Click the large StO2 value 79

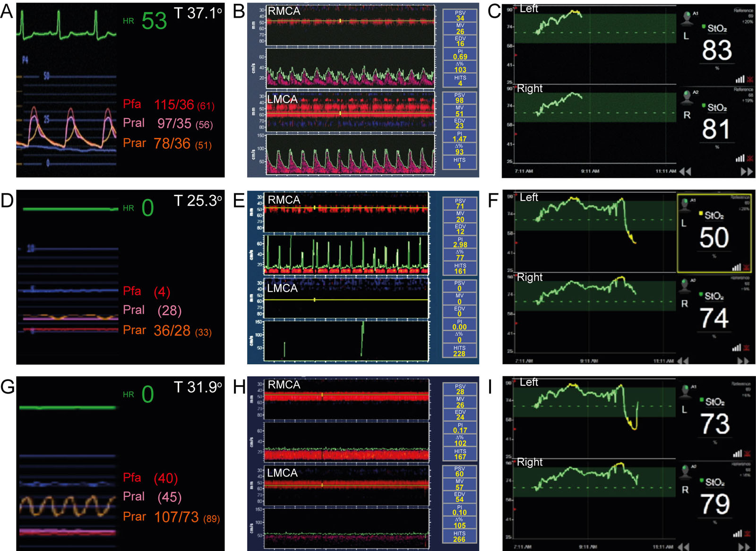[x=715, y=504]
